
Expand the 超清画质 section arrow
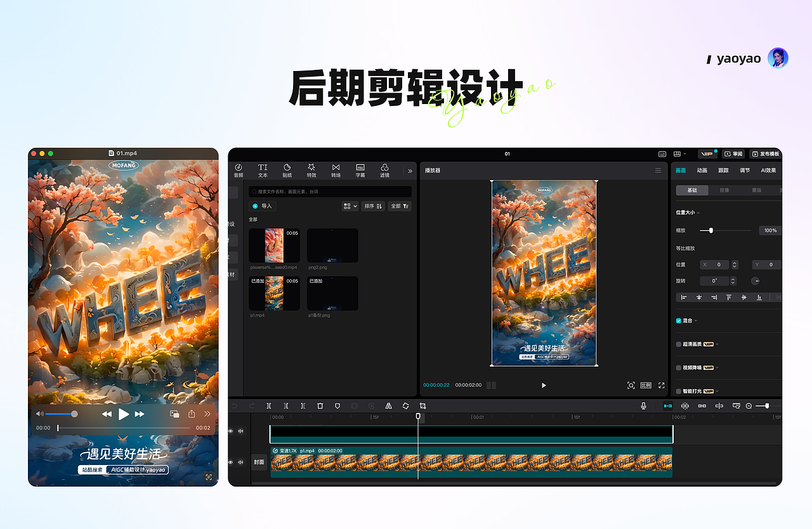[x=717, y=344]
